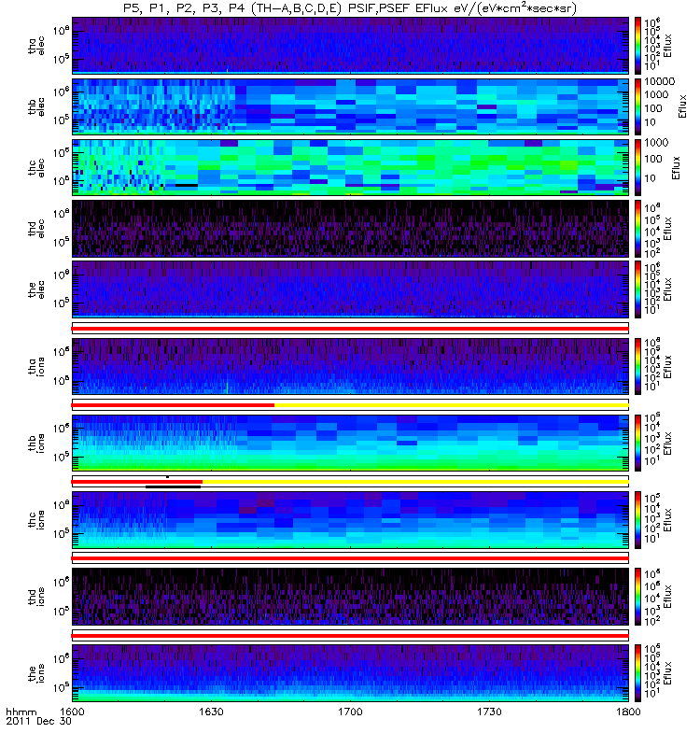Click the color bar beside thc elec panel

point(637,168)
